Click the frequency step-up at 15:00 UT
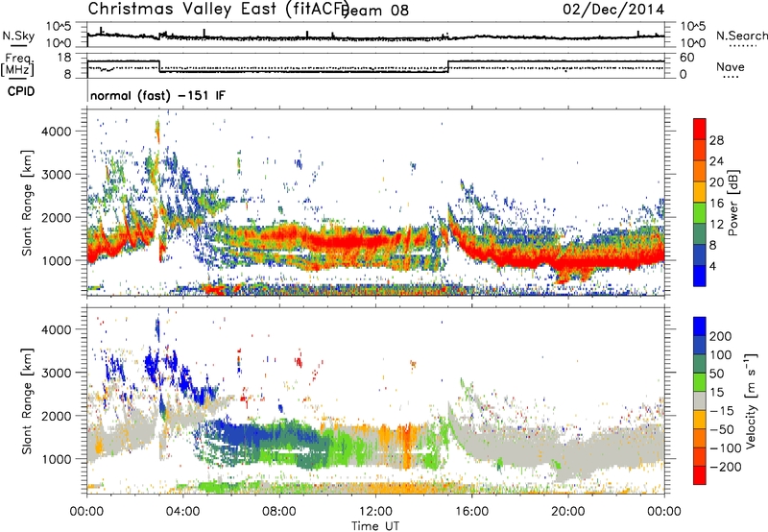Viewport: 768px width, 532px height. (x=447, y=66)
